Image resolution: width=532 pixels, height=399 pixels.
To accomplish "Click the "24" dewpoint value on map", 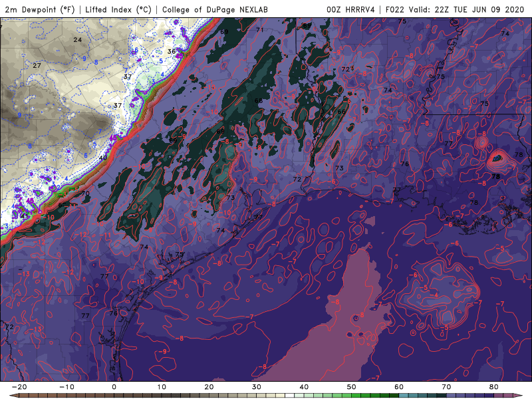I will coord(78,40).
